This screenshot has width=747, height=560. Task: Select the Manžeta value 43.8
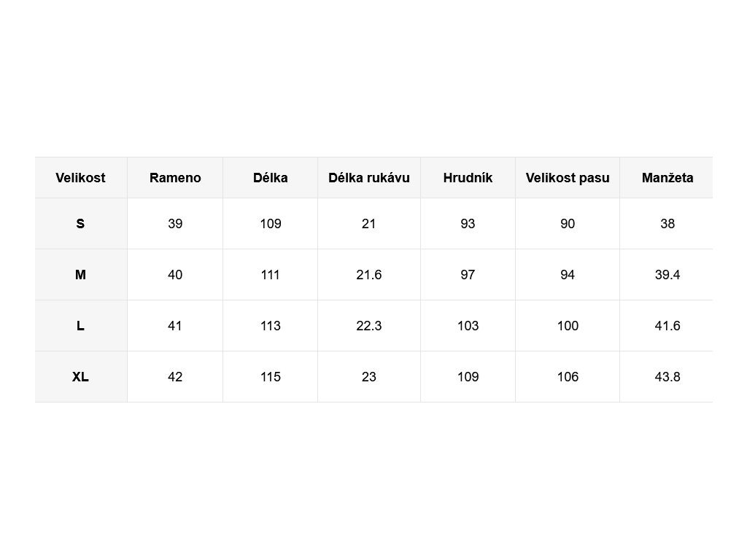[667, 377]
